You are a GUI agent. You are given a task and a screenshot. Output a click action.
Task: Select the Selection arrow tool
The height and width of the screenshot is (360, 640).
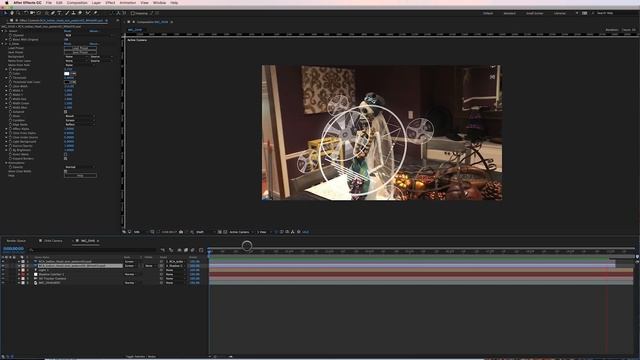[5, 13]
